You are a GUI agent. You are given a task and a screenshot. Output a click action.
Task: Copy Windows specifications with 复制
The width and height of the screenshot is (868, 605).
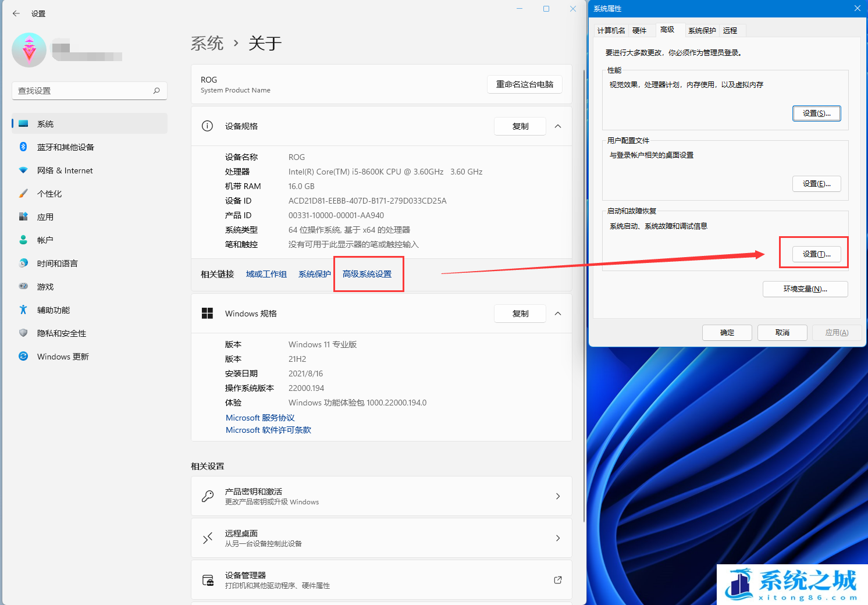point(520,314)
